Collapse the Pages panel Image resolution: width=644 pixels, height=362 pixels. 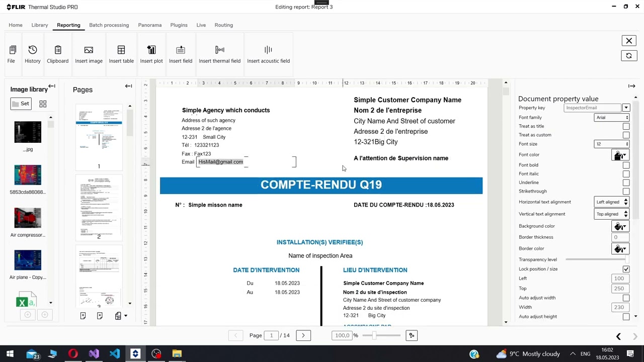[128, 86]
